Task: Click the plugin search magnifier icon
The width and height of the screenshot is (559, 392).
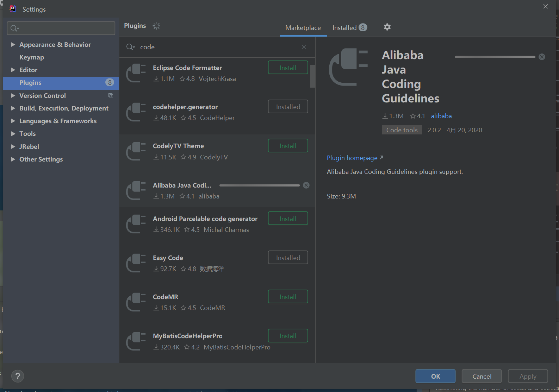Action: coord(130,47)
